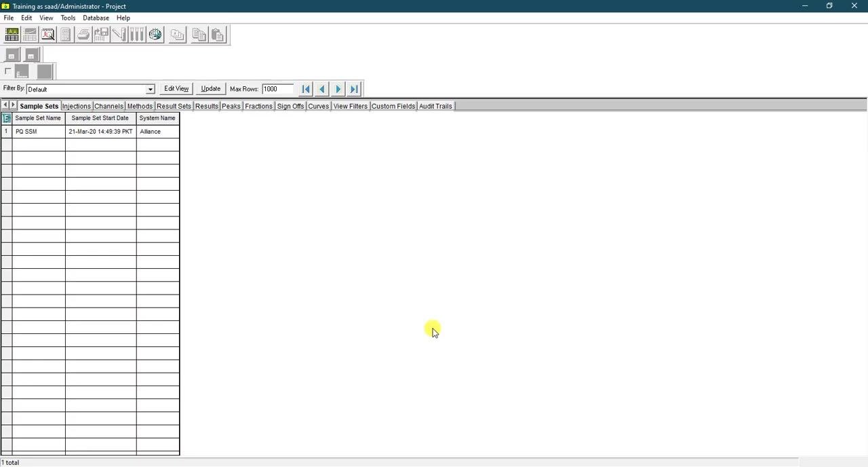Click the table corner select-all icon
The height and width of the screenshot is (467, 868).
pyautogui.click(x=6, y=118)
